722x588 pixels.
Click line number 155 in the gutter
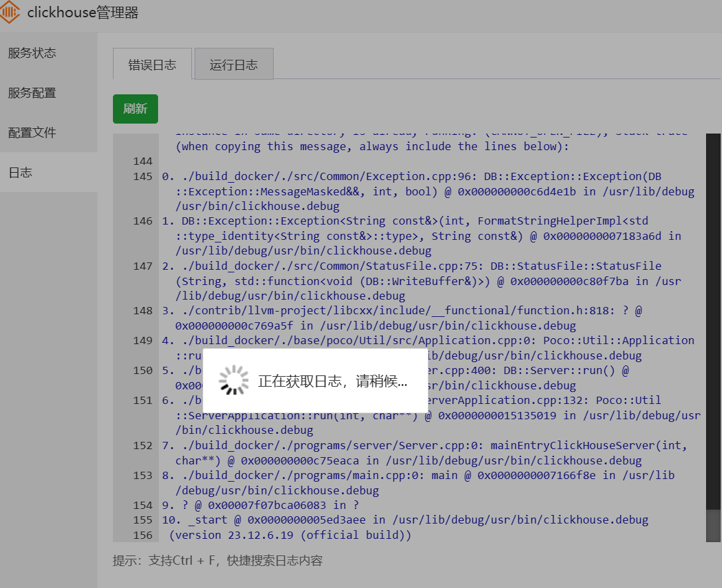(143, 520)
